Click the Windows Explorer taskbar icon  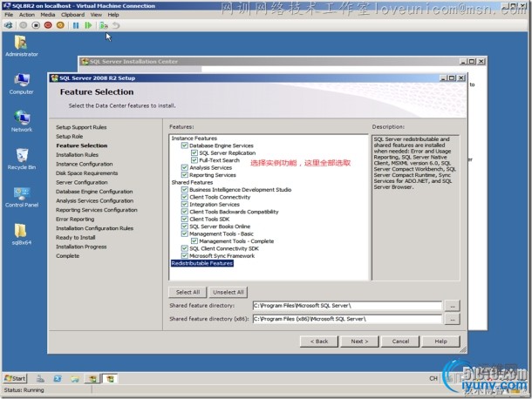click(75, 378)
